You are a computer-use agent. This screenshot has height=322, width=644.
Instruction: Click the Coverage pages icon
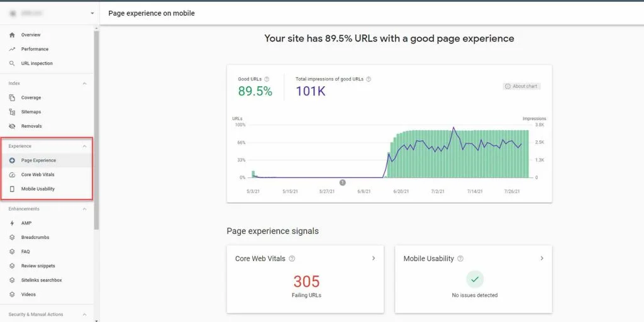12,97
